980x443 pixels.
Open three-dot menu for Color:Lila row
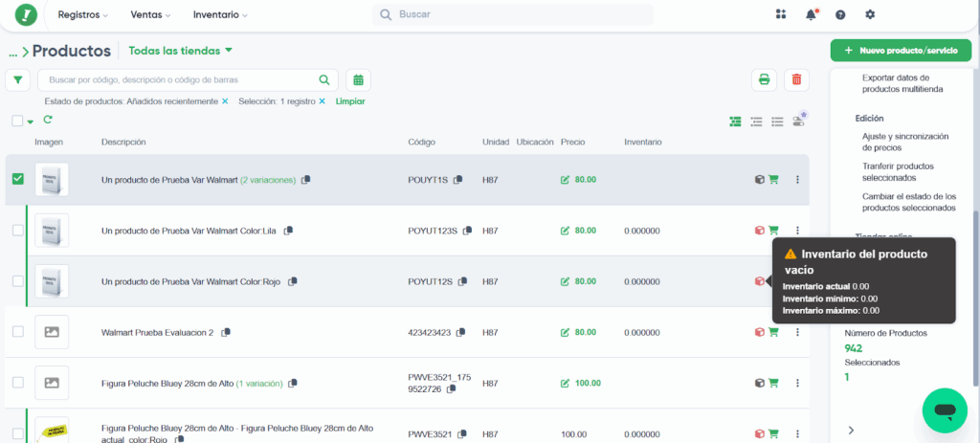click(x=797, y=231)
